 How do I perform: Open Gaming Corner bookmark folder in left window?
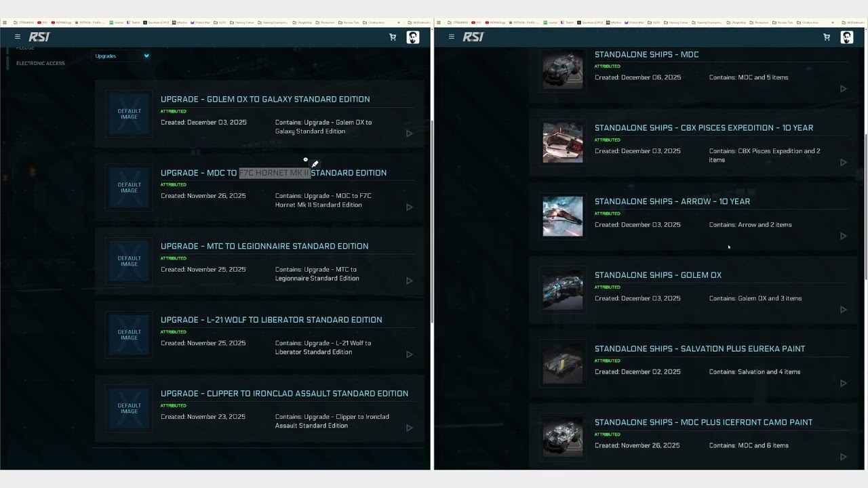pos(242,22)
